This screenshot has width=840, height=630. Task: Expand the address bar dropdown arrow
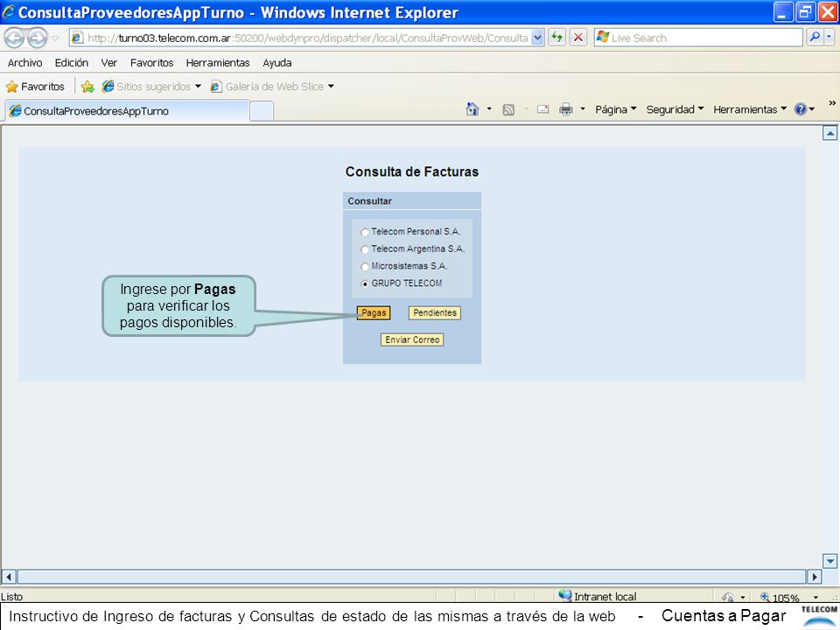click(x=538, y=38)
